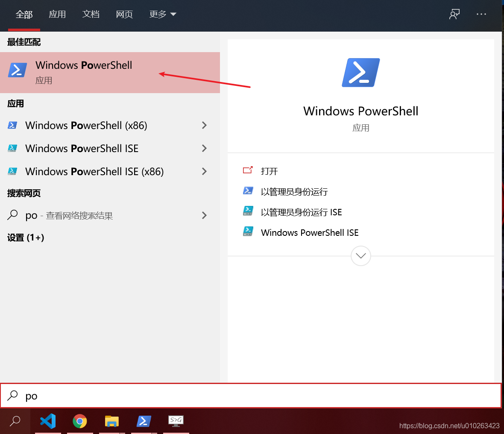Click the 打开 open icon
The height and width of the screenshot is (434, 504).
[x=248, y=170]
